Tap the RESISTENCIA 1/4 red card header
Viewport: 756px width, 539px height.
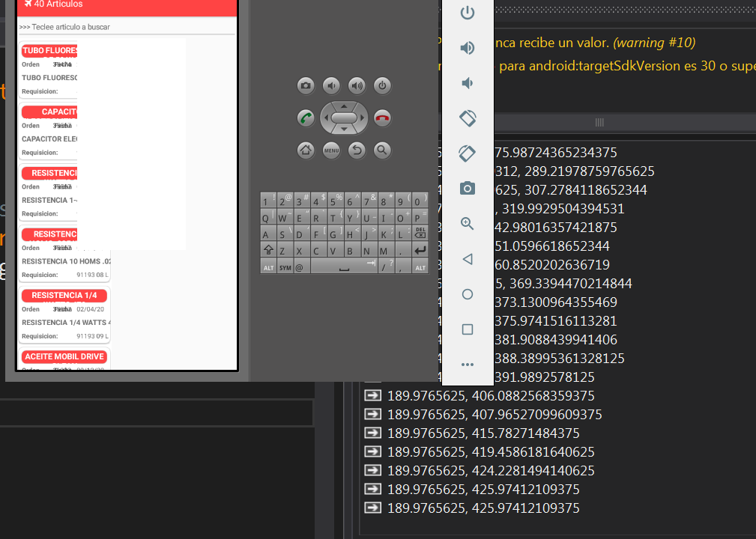(x=64, y=295)
